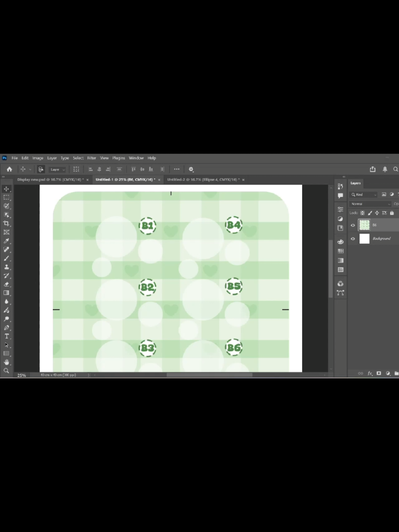Screen dimensions: 399x532
Task: Open the Comments panel icon
Action: [x=340, y=196]
